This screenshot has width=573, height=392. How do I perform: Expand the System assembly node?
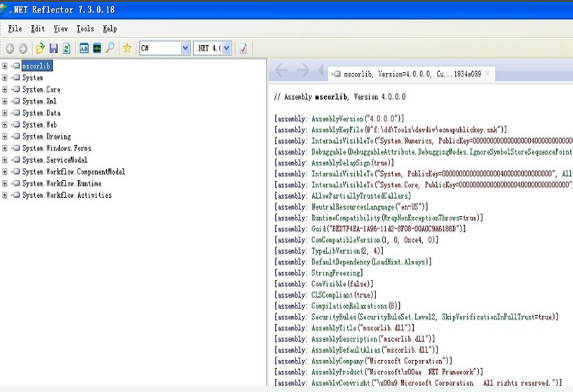pos(5,78)
